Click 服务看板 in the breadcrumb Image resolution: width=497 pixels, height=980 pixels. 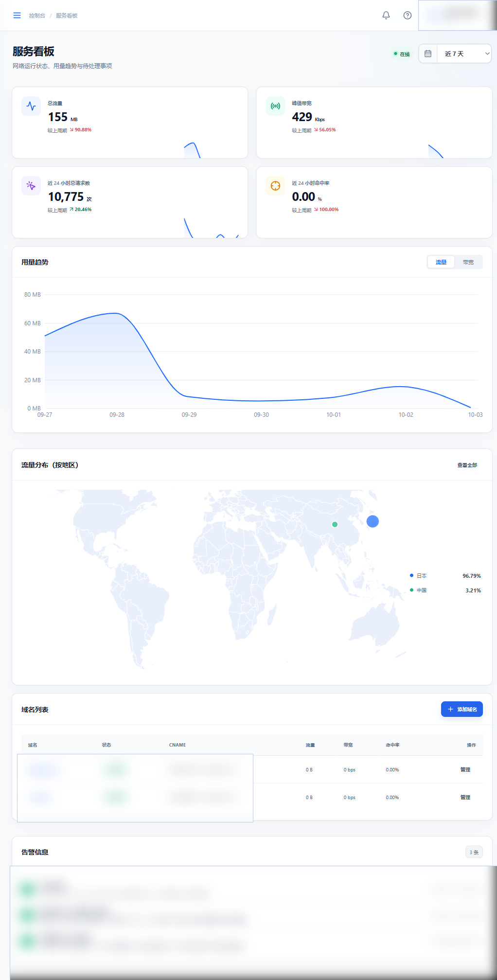67,16
